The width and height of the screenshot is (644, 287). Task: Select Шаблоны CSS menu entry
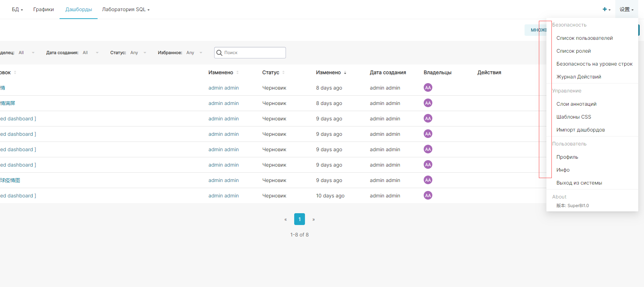[574, 117]
